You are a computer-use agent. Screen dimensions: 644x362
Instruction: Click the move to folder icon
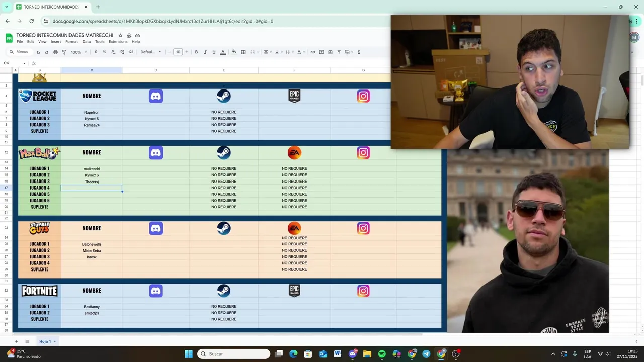tap(129, 35)
